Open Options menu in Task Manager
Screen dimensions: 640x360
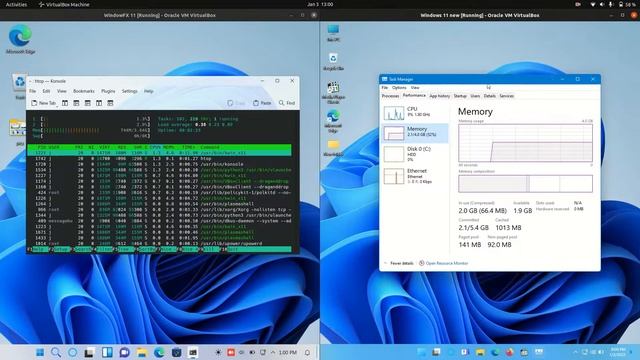399,87
